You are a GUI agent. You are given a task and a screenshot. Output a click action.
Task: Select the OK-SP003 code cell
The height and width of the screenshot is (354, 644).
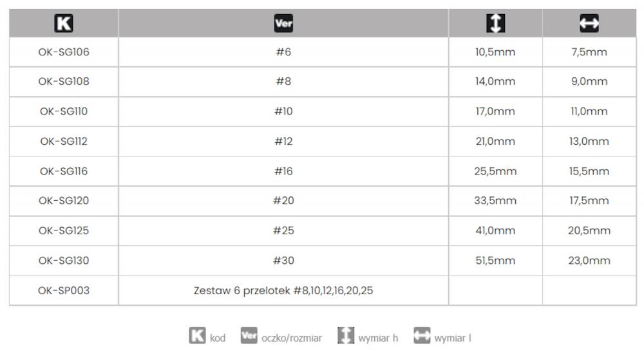(64, 290)
